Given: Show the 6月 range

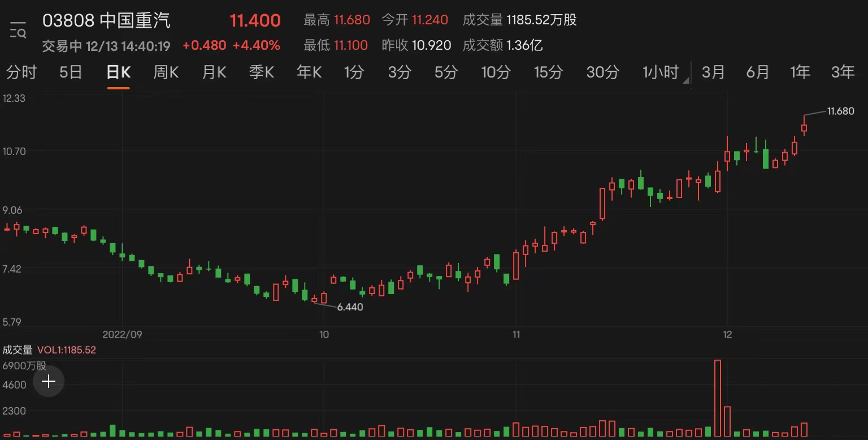Looking at the screenshot, I should pos(758,72).
